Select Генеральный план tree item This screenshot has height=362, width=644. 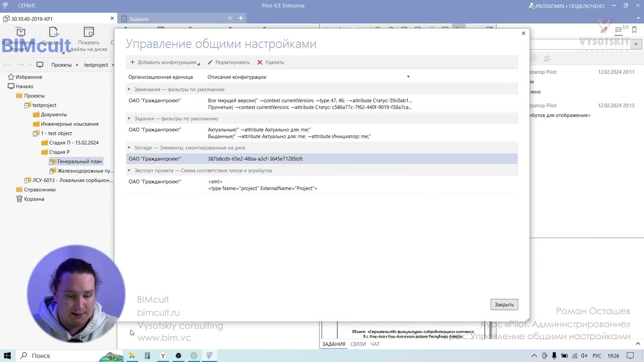[79, 161]
